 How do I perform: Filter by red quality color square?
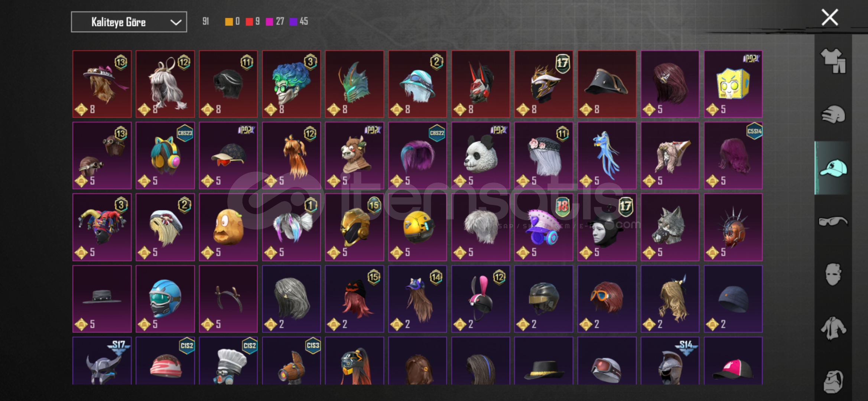(249, 22)
